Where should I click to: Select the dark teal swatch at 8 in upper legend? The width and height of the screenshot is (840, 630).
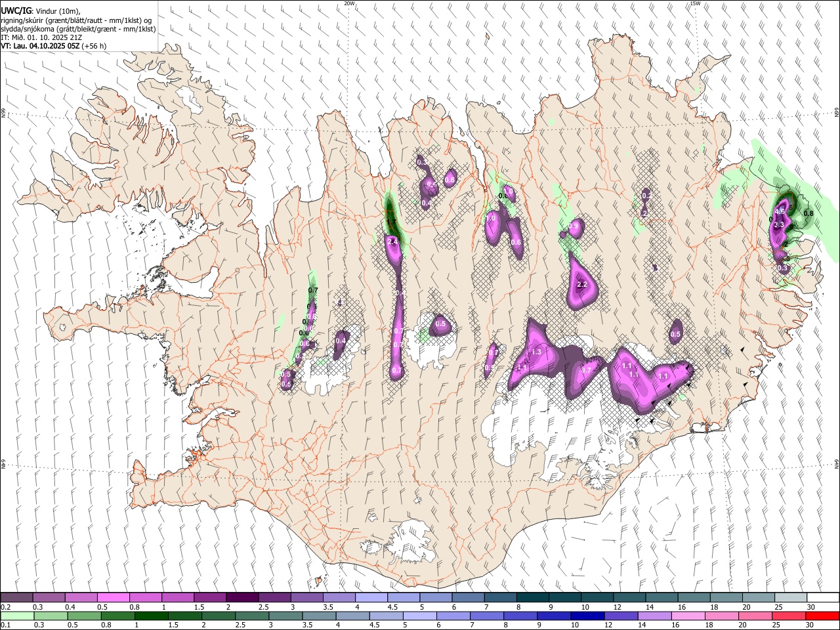tap(532, 598)
